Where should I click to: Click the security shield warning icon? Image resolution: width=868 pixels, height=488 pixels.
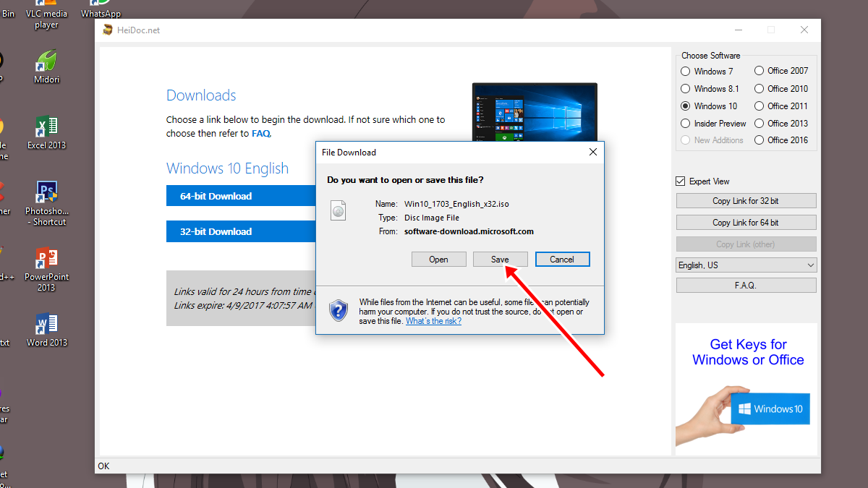[x=338, y=310]
